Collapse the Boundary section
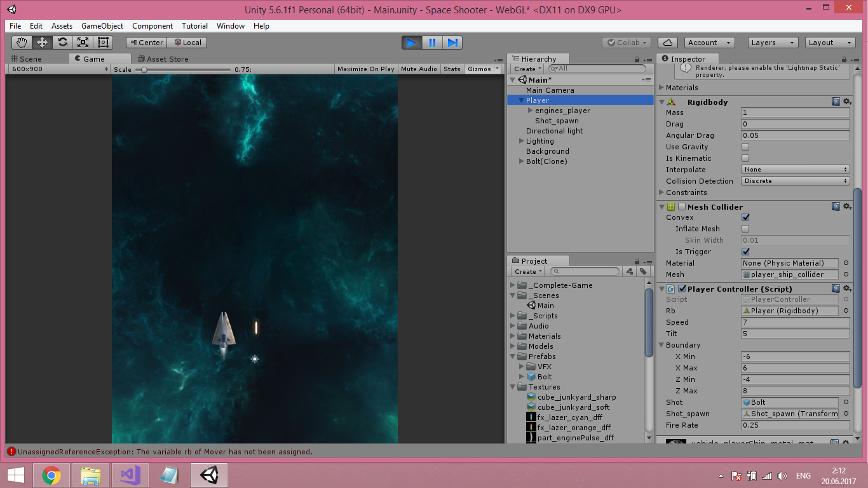This screenshot has width=868, height=488. coord(661,345)
